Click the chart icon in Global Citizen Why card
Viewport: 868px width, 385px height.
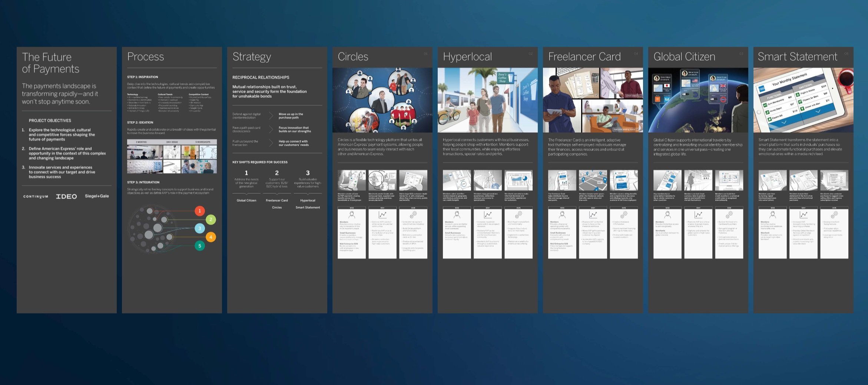pos(698,214)
